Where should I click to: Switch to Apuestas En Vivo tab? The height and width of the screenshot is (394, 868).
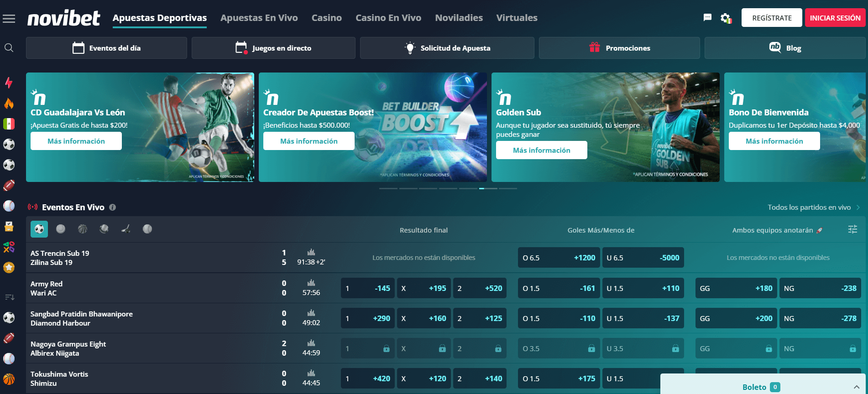coord(259,18)
